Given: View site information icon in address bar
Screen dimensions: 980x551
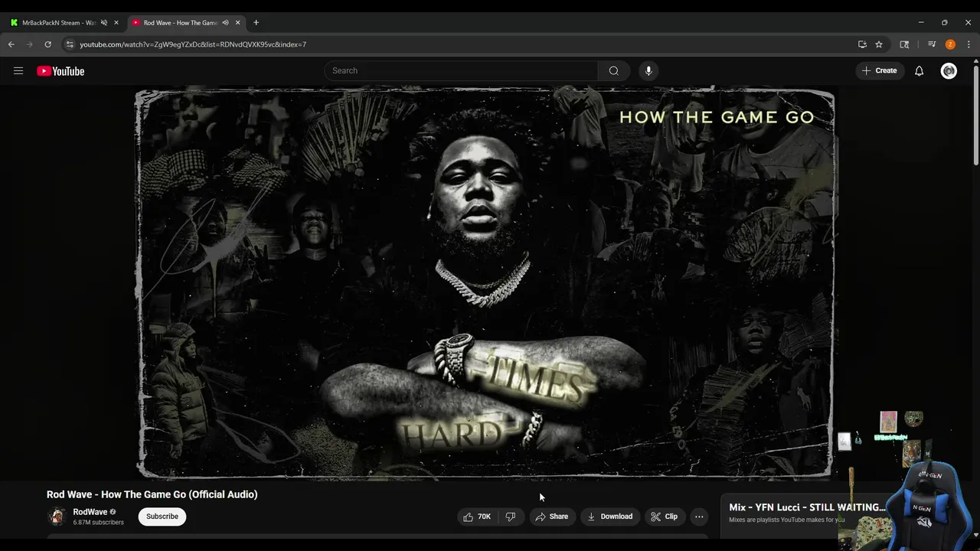Looking at the screenshot, I should click(x=70, y=44).
